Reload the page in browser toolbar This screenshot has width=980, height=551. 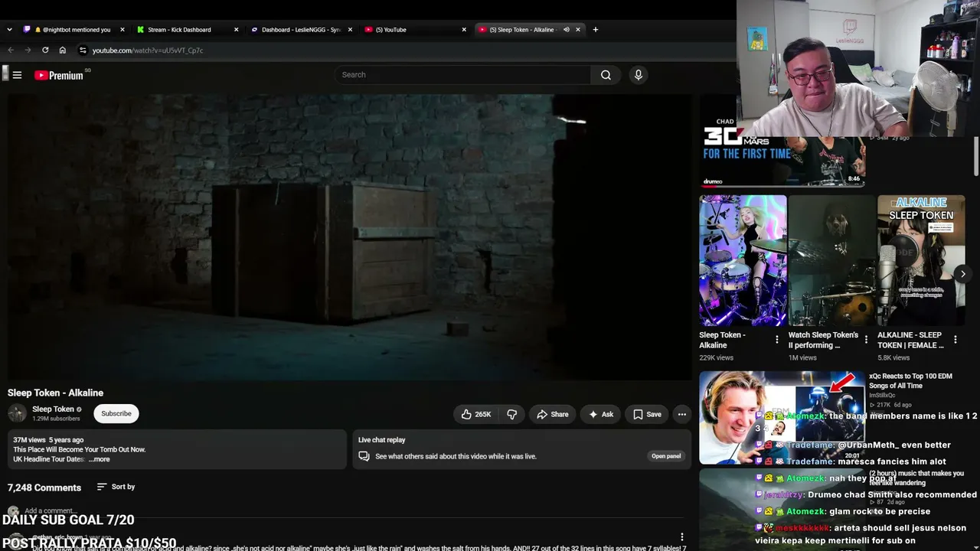point(45,51)
